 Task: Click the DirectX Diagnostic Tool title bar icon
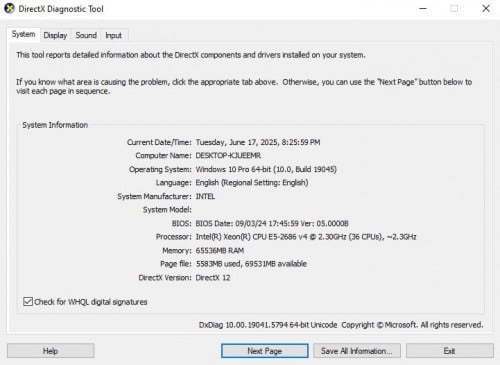9,8
